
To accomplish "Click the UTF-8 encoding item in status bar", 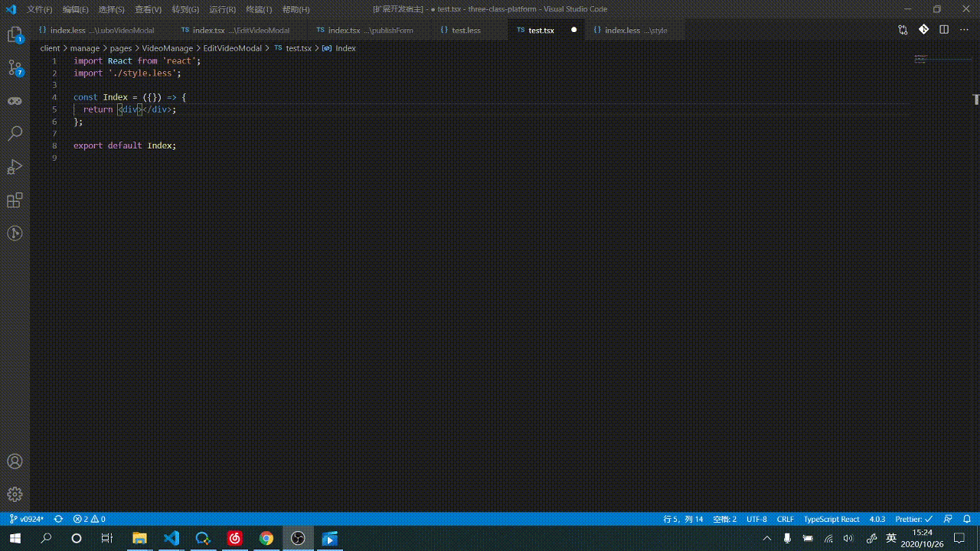I will pyautogui.click(x=756, y=519).
